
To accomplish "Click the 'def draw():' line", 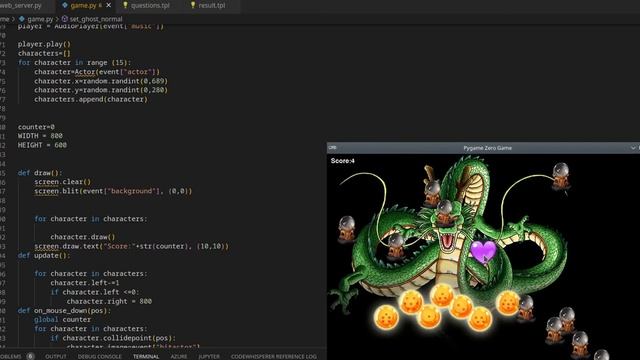I will [x=40, y=173].
